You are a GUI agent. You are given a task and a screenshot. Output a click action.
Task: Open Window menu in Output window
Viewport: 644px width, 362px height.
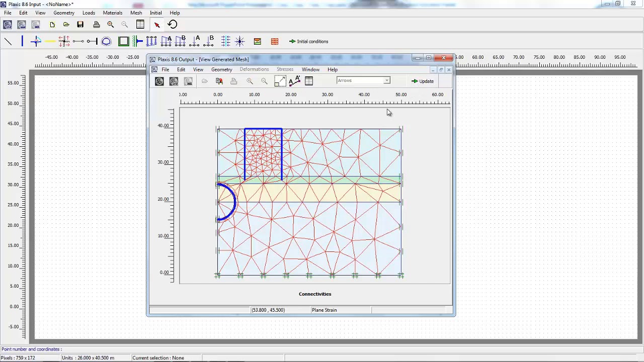(310, 69)
